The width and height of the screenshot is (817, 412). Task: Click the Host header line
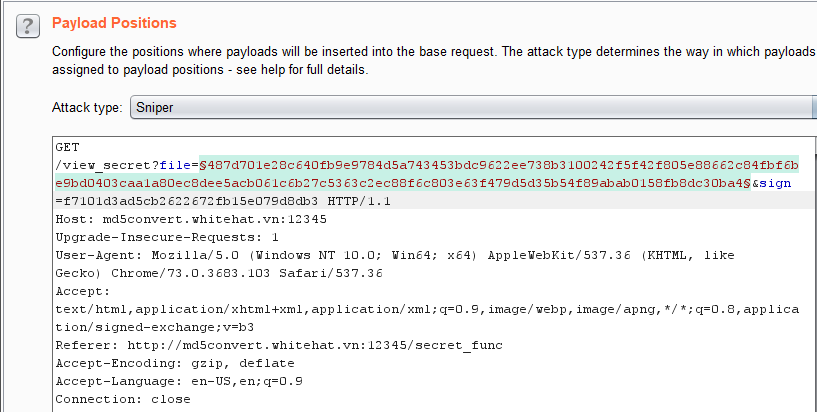tap(191, 219)
